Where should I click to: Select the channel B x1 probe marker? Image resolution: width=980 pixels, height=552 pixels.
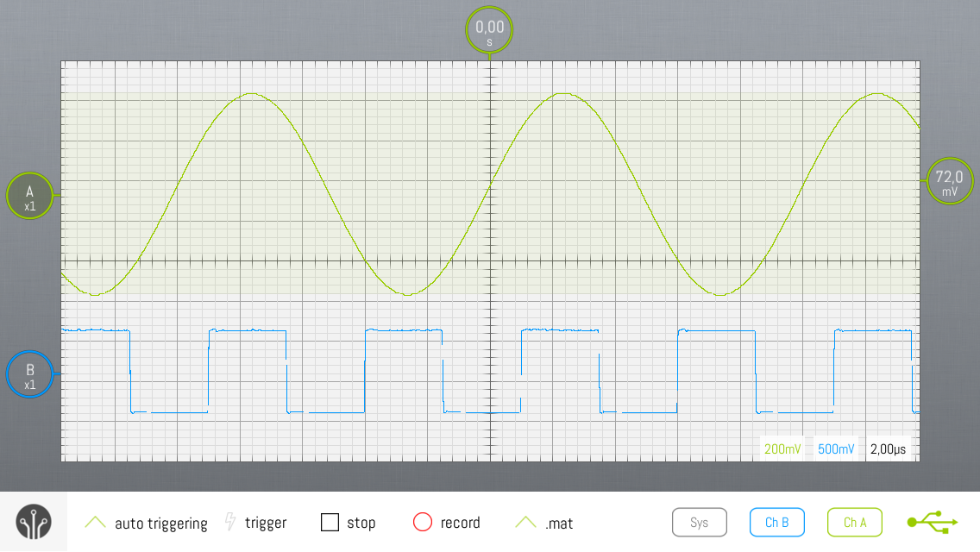coord(29,375)
